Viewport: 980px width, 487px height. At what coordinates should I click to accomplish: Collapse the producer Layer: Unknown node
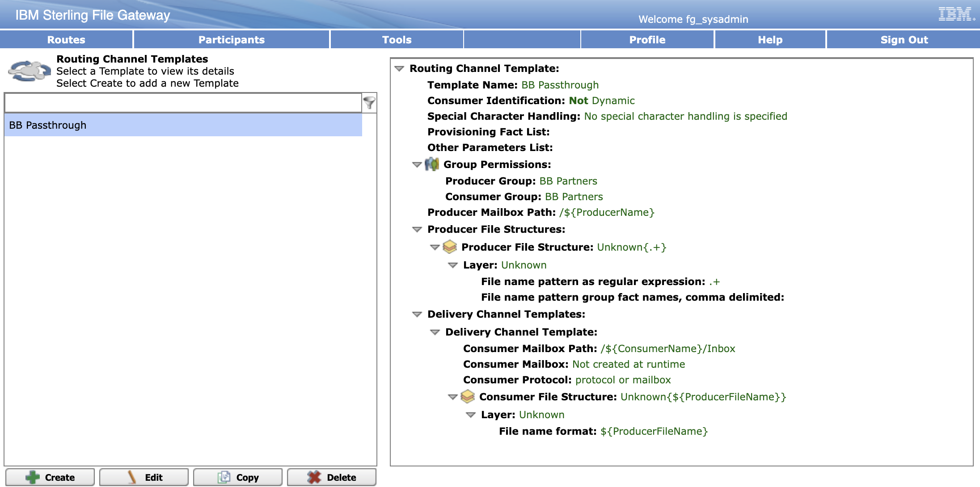452,265
